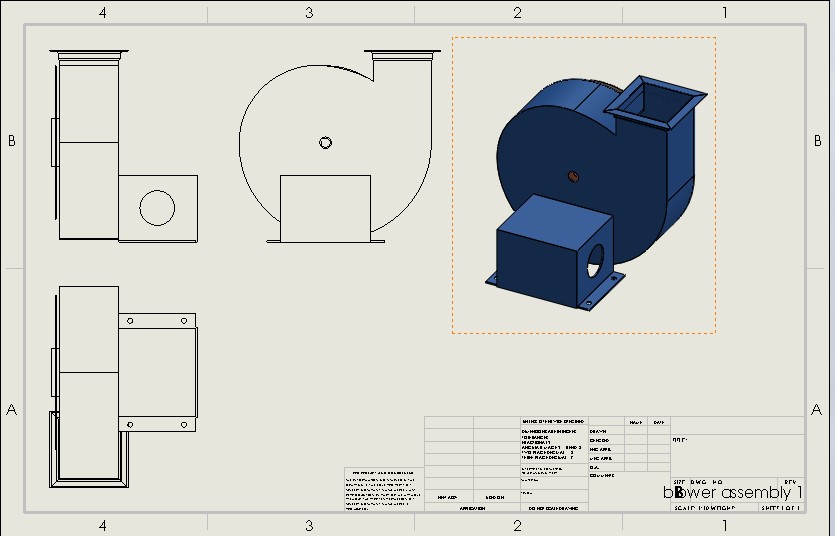Click the 'NEXT ASSY' cell label
This screenshot has height=536, width=835.
pos(447,498)
